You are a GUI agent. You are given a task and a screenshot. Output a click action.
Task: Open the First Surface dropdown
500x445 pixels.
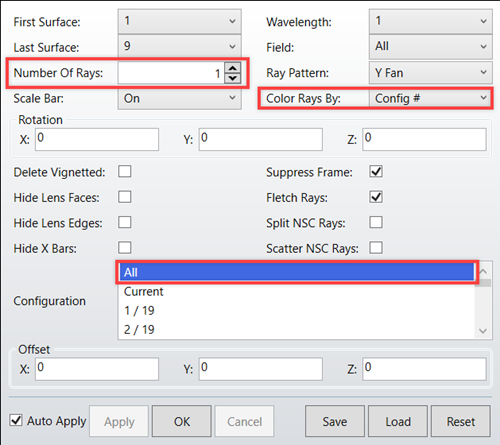[180, 21]
